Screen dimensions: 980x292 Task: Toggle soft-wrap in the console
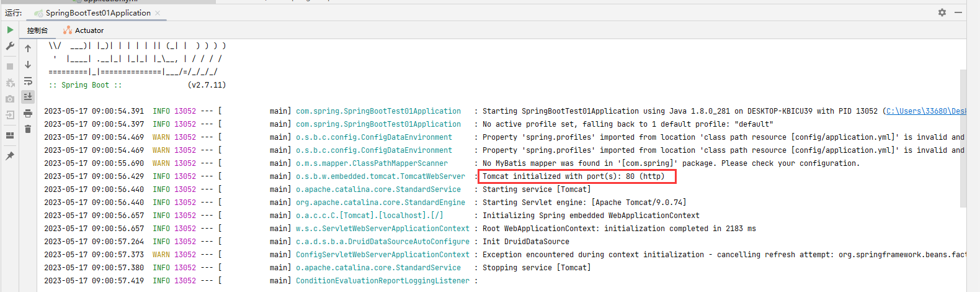(28, 81)
